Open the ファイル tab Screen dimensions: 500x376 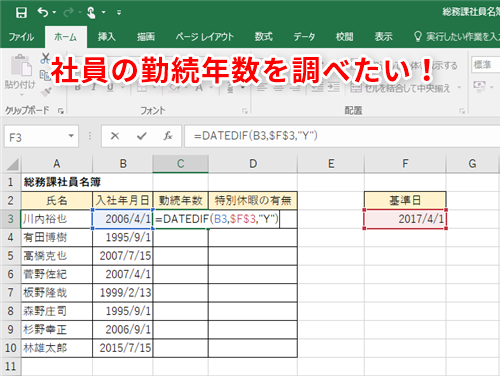click(21, 37)
